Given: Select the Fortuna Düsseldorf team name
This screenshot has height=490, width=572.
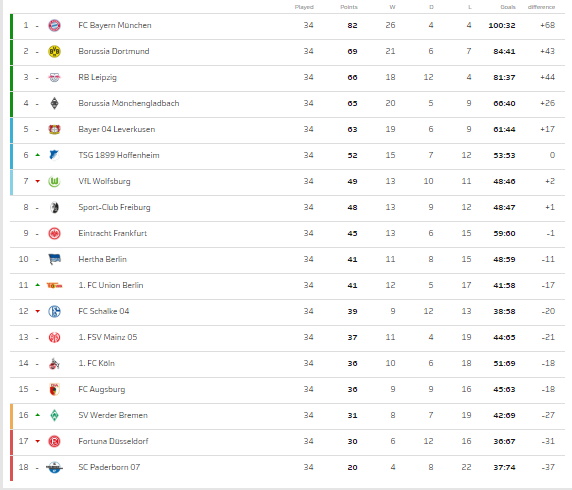Looking at the screenshot, I should pos(113,441).
